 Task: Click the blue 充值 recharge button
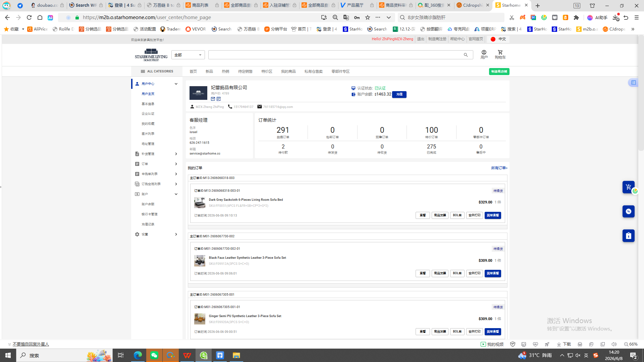[x=399, y=95]
